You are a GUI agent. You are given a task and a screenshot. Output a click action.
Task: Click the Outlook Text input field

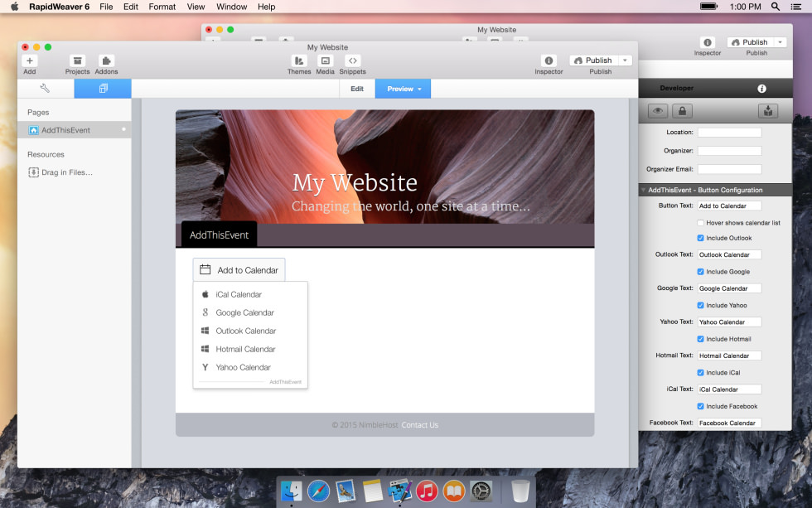click(729, 254)
